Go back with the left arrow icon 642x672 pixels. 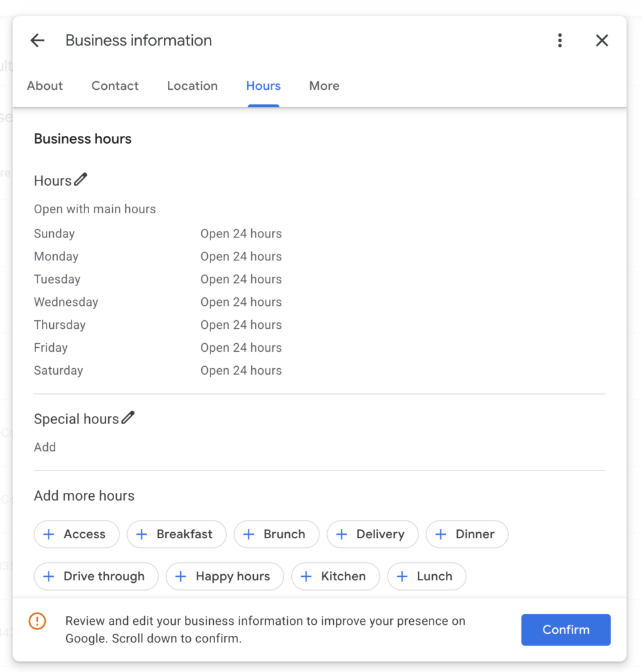point(37,40)
